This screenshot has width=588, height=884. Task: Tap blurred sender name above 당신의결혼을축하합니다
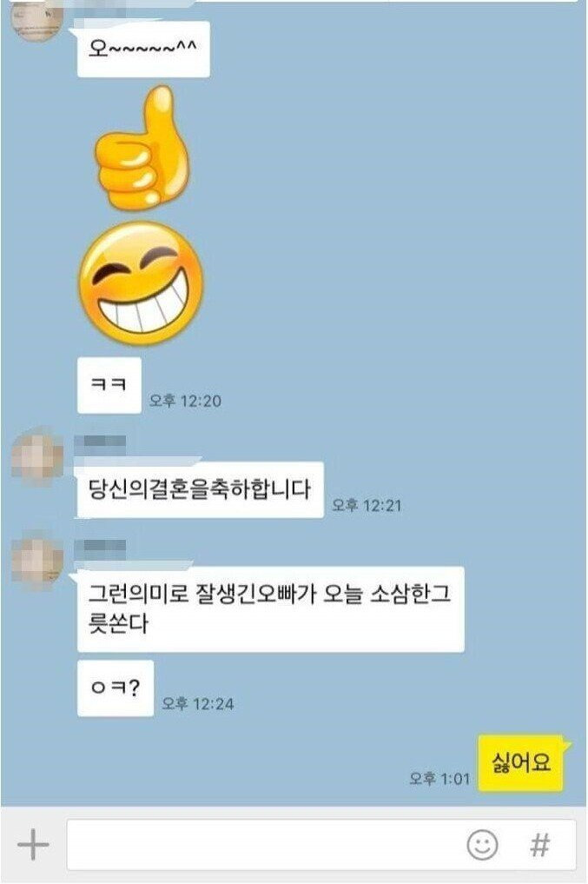(100, 442)
